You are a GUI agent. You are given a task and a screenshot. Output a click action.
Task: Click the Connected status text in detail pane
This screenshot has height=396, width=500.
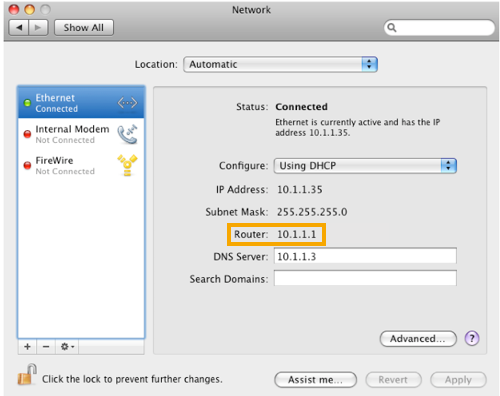tap(301, 107)
